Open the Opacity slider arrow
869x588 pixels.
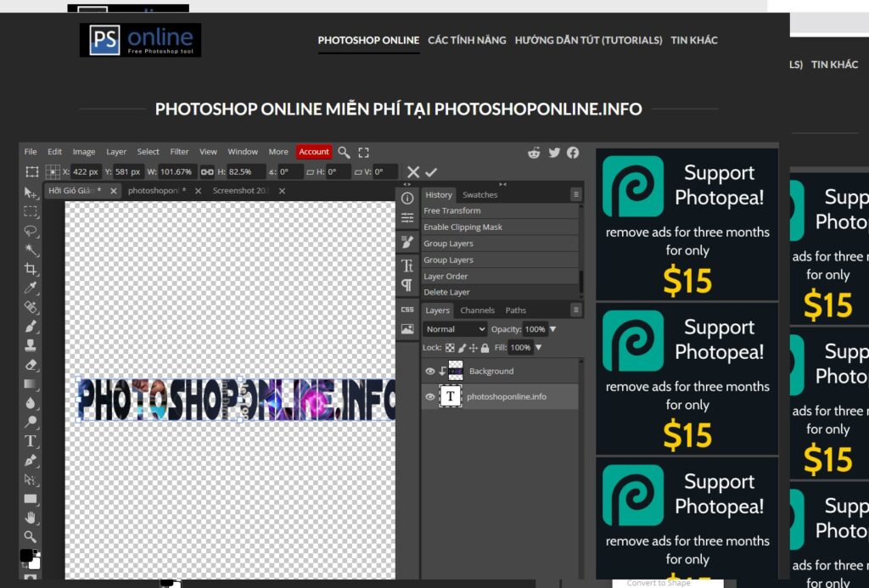click(552, 329)
